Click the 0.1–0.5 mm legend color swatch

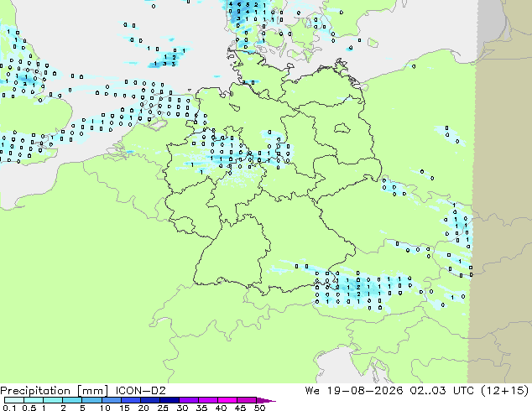pos(14,400)
